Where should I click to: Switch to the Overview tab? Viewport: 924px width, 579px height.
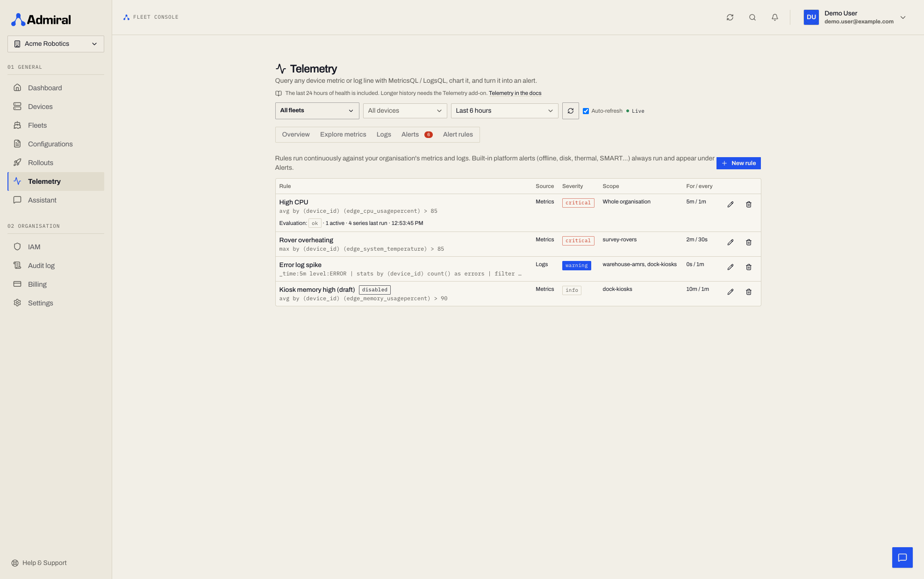[x=296, y=135]
